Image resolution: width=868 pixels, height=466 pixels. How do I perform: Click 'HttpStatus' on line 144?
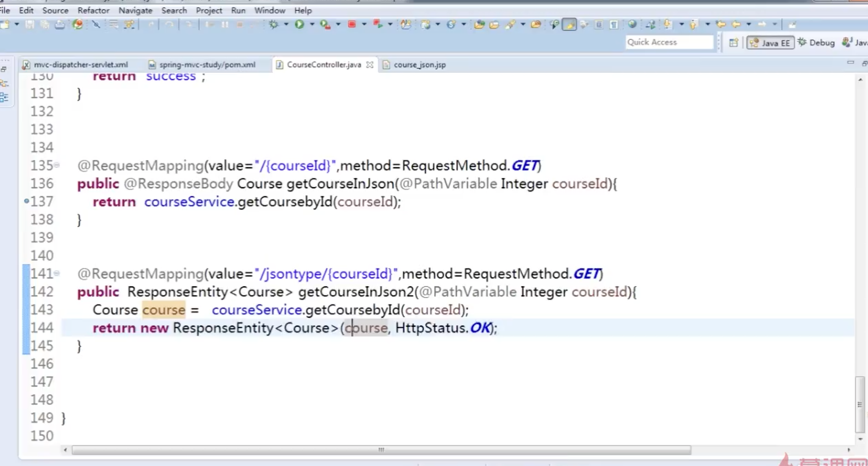pos(430,328)
